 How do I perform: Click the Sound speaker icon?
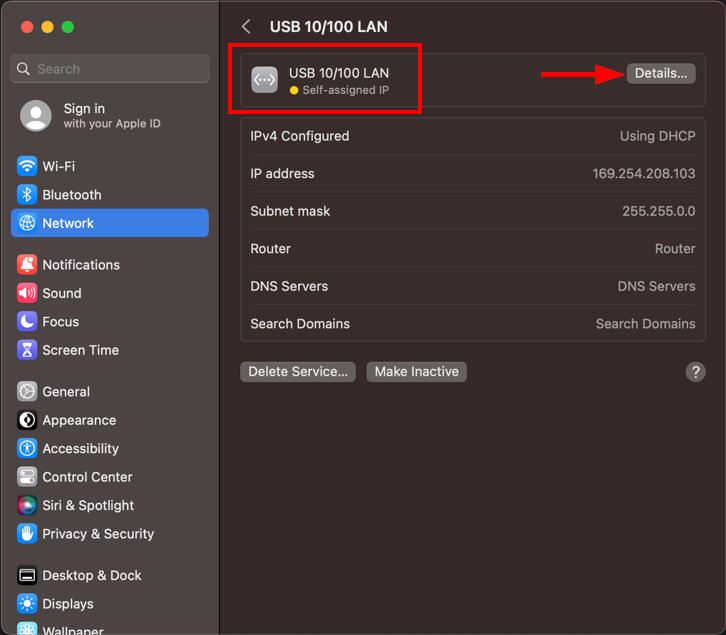tap(27, 293)
